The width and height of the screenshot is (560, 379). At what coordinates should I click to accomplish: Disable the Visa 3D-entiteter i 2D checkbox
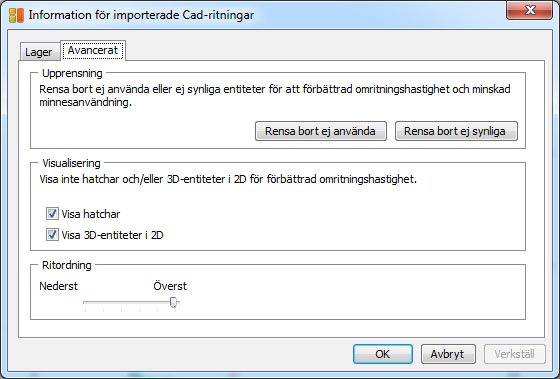[x=52, y=235]
